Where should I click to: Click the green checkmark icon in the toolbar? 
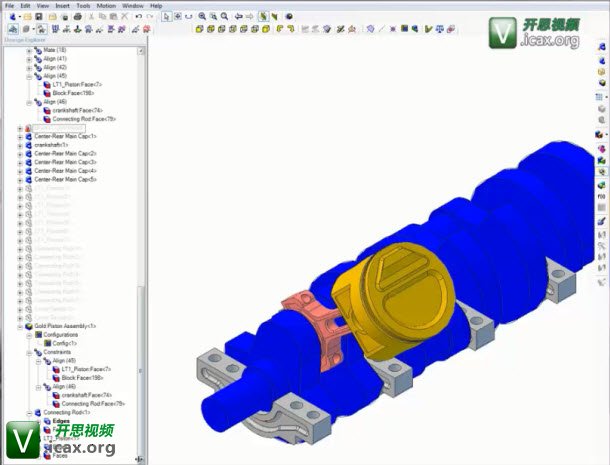pos(428,29)
